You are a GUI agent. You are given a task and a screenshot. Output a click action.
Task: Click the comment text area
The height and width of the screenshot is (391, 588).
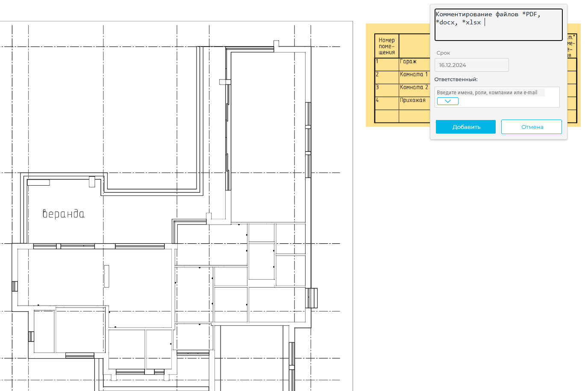click(x=498, y=25)
